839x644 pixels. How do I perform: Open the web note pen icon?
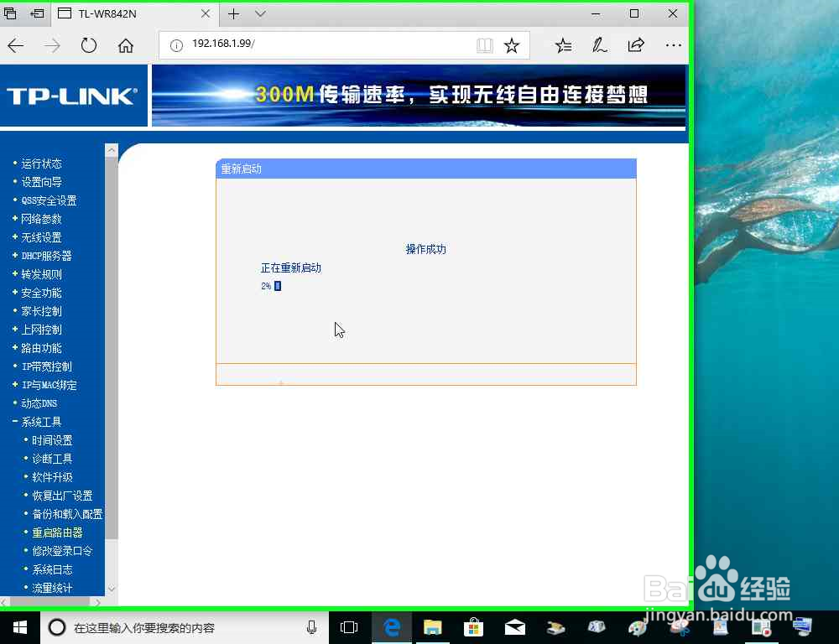tap(599, 46)
